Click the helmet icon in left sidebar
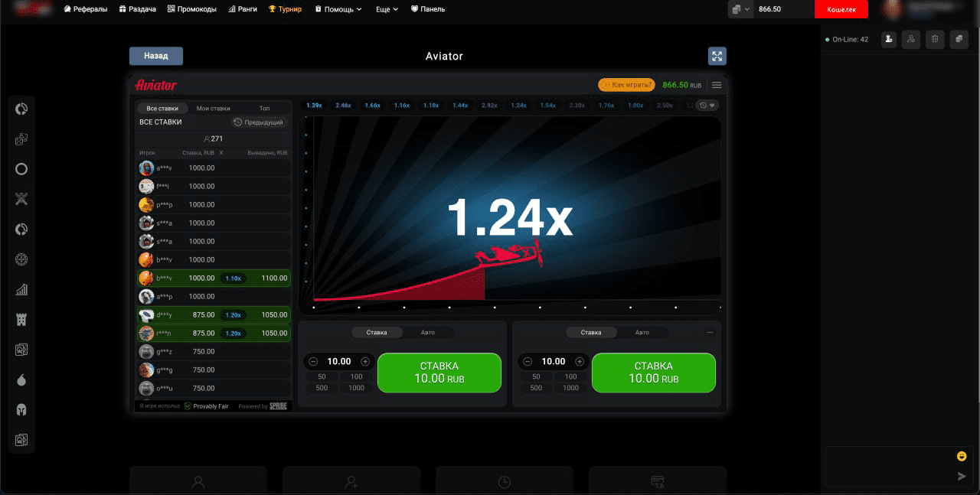980x495 pixels. 21,410
